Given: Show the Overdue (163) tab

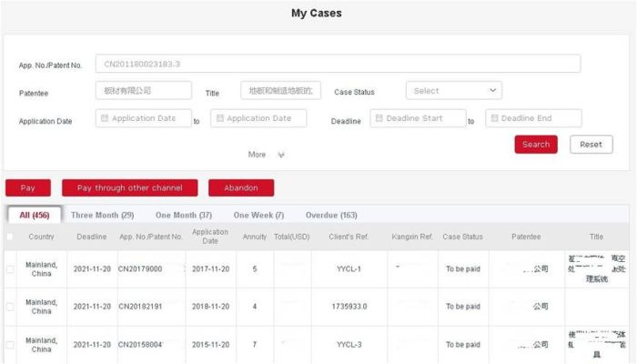Looking at the screenshot, I should [331, 215].
